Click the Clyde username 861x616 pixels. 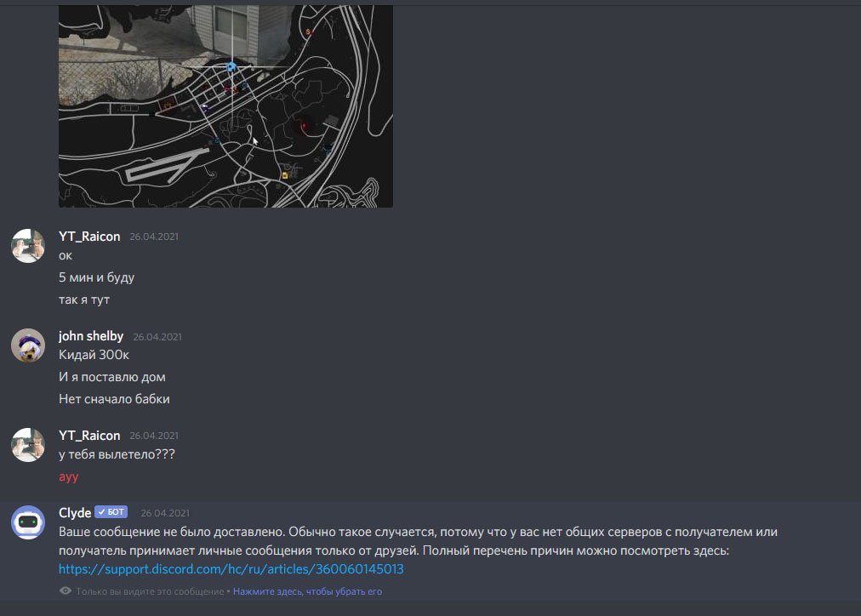(75, 513)
